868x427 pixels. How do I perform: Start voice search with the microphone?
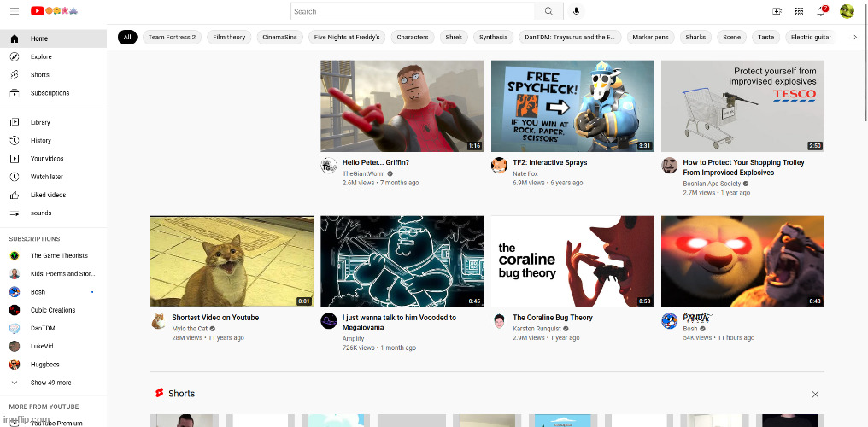577,11
